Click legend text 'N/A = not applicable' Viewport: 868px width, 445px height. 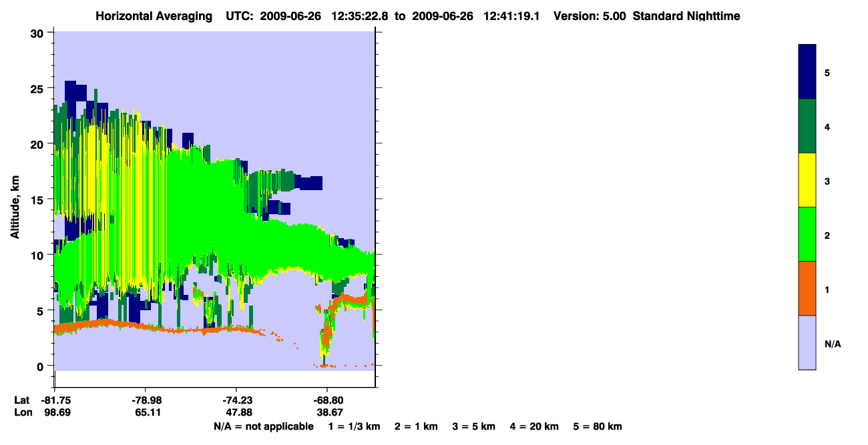click(263, 427)
